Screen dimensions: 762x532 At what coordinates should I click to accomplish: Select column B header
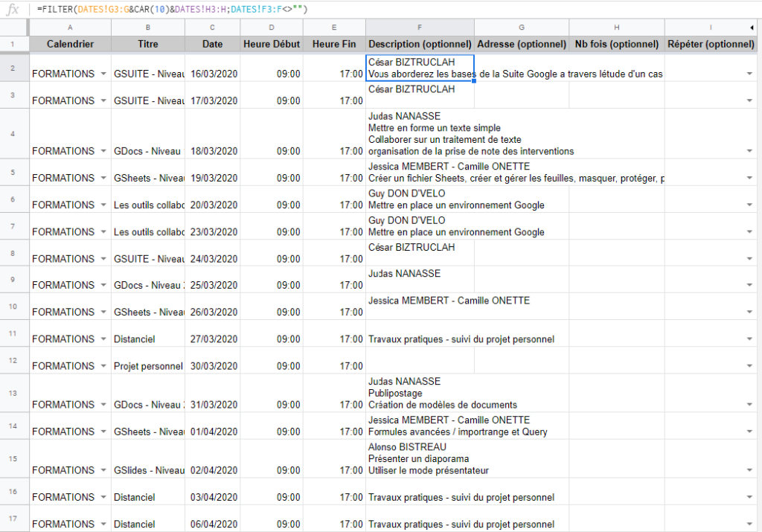click(148, 28)
